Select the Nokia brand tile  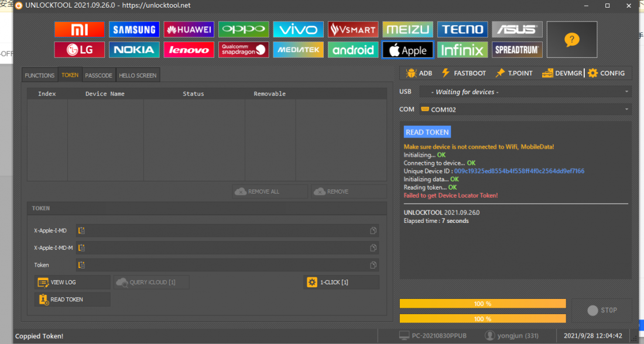pyautogui.click(x=134, y=50)
